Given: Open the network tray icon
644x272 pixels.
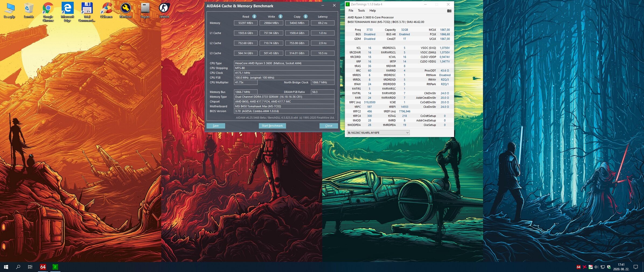Looking at the screenshot, I should (603, 267).
